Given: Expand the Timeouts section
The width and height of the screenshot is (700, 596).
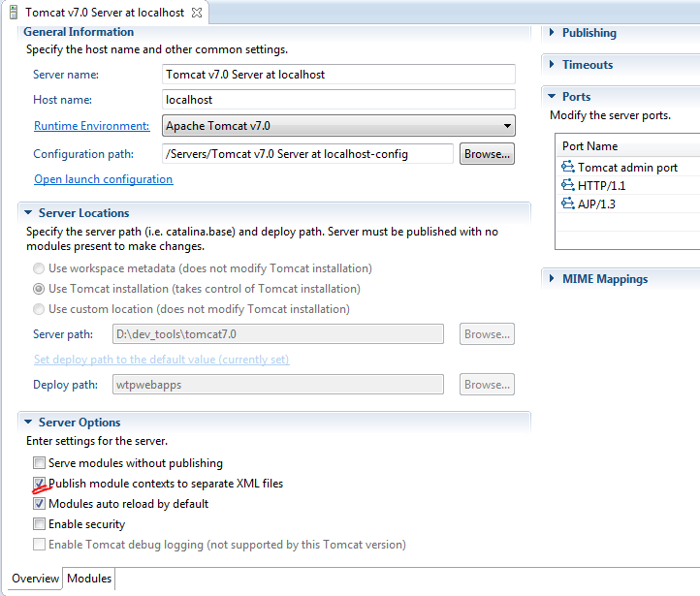Looking at the screenshot, I should [552, 64].
